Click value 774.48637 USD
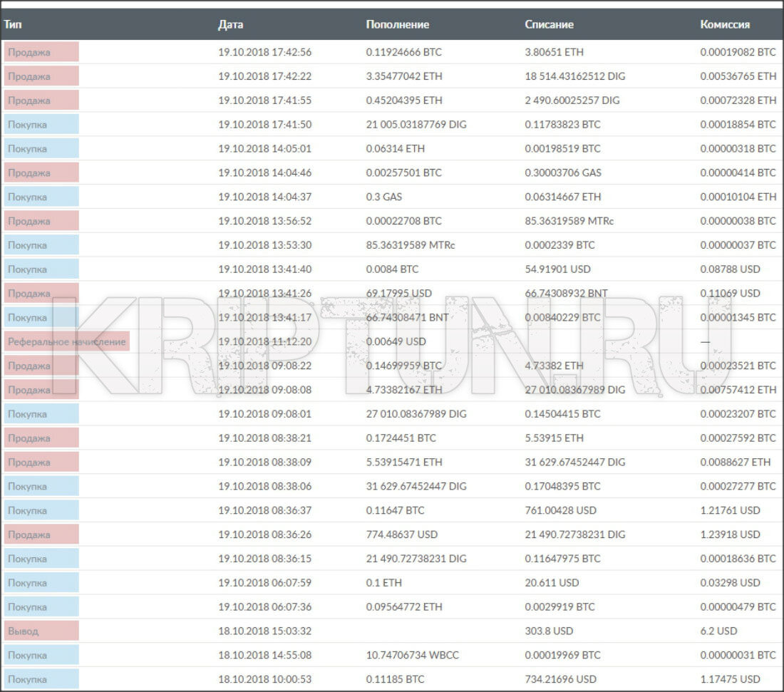 (x=401, y=535)
